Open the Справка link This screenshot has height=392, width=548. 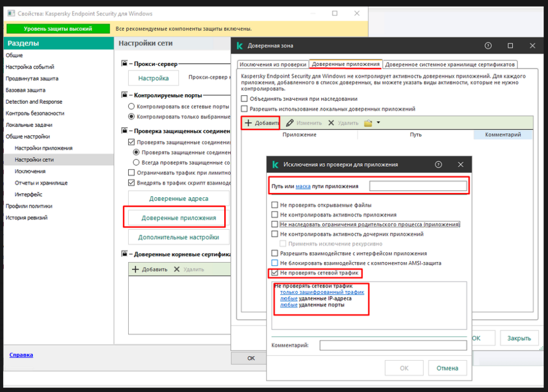[21, 355]
